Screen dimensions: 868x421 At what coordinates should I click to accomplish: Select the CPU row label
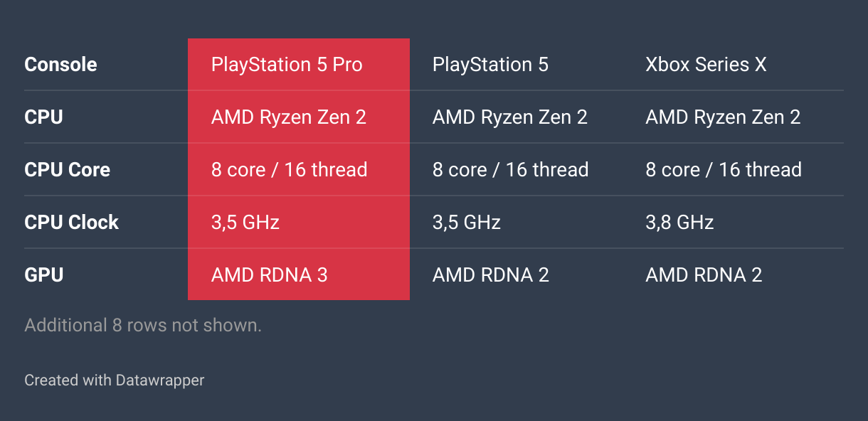[43, 117]
